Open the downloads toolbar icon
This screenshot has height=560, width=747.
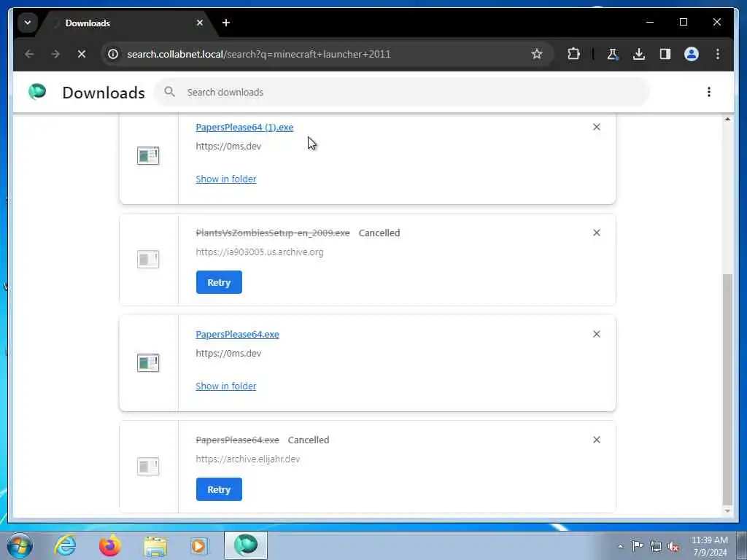pyautogui.click(x=639, y=54)
